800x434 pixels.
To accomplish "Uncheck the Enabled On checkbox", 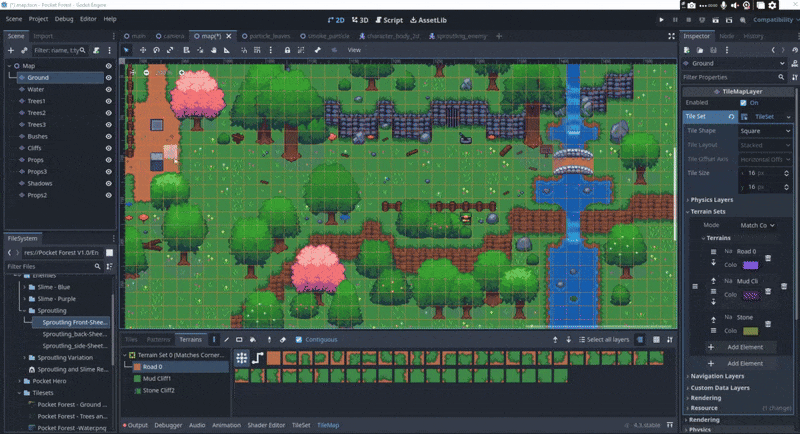I will pos(743,102).
